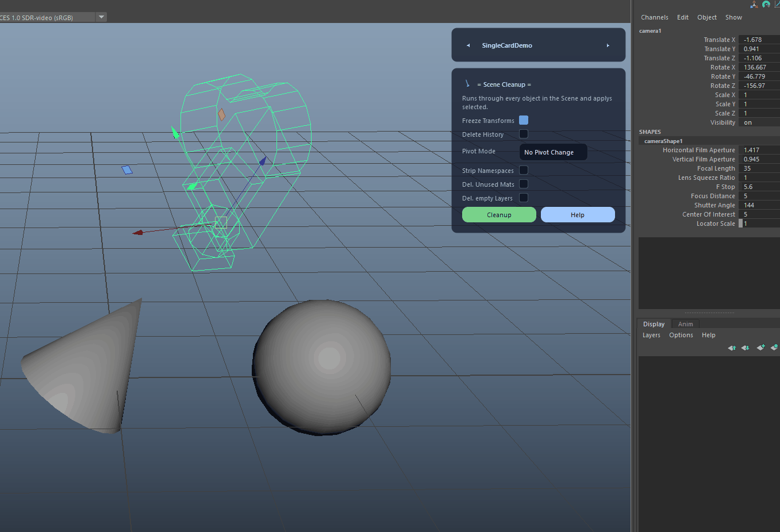
Task: Open the Options menu in Layer Editor
Action: pyautogui.click(x=681, y=335)
